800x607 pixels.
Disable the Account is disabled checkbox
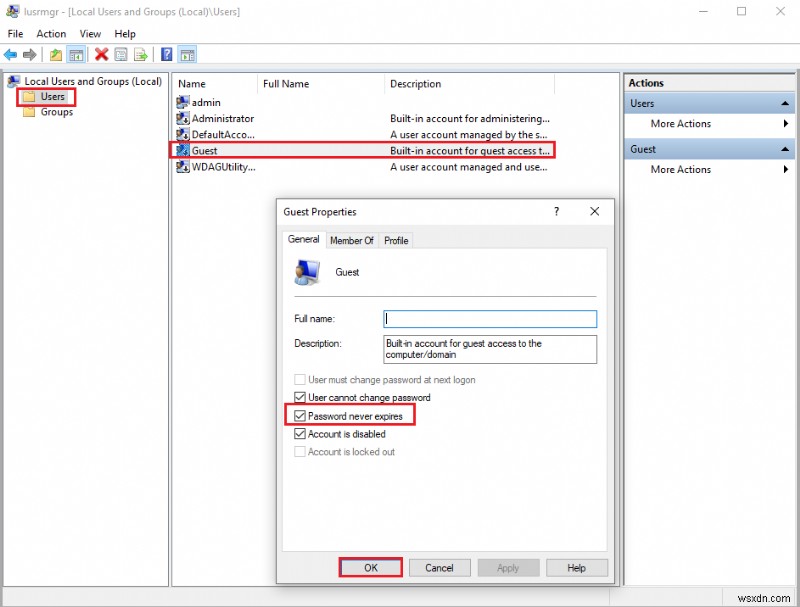pos(301,433)
